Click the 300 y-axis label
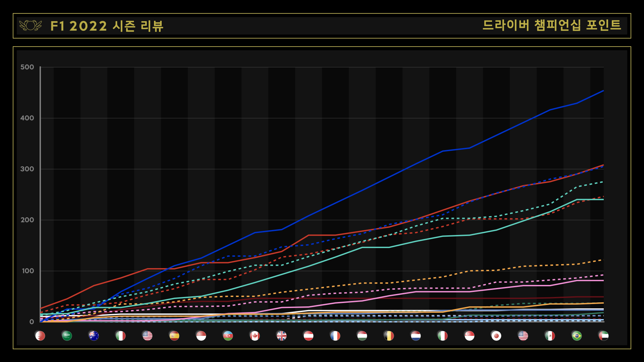Viewport: 644px width, 362px height. pyautogui.click(x=27, y=169)
